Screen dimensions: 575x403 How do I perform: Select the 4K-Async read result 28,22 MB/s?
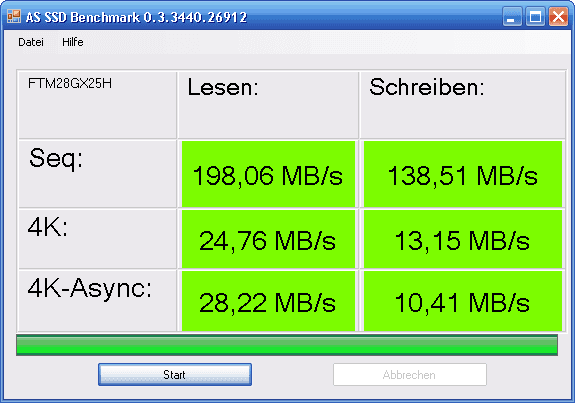click(268, 301)
